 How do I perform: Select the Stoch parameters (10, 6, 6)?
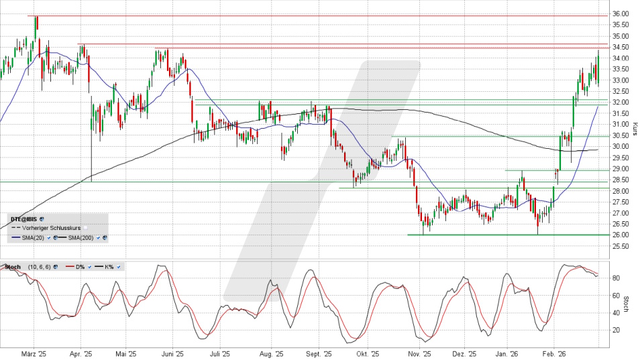click(39, 267)
